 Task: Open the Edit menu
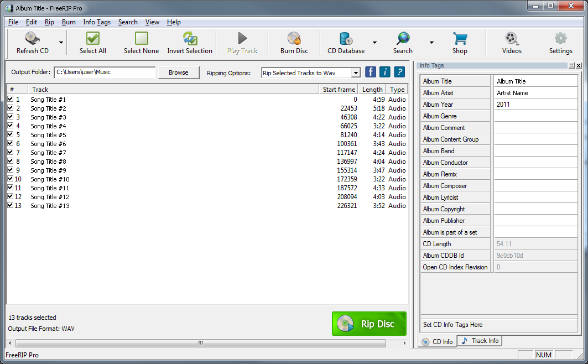click(31, 22)
